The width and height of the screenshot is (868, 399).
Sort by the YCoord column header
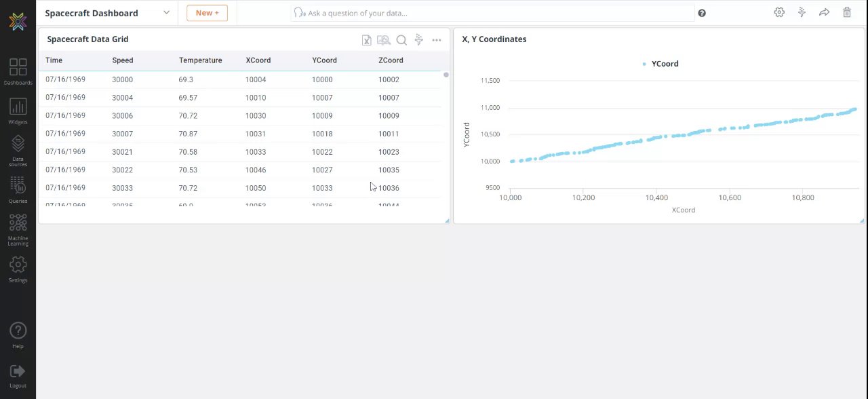pyautogui.click(x=325, y=60)
